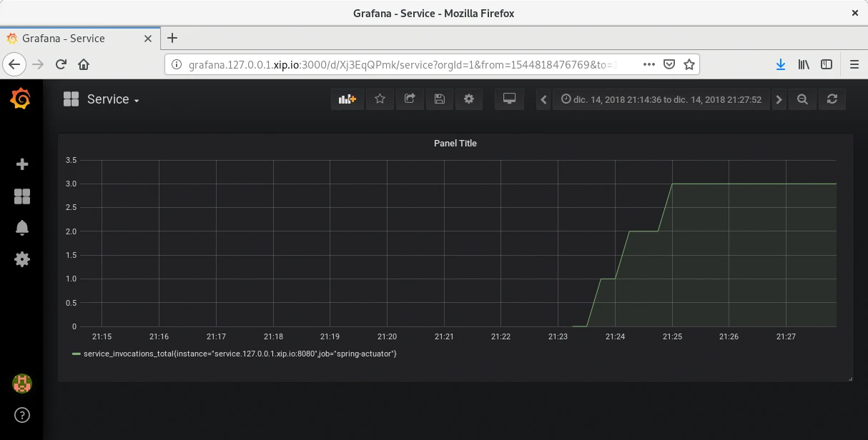Open the Alerting bell icon
Image resolution: width=868 pixels, height=440 pixels.
tap(21, 228)
